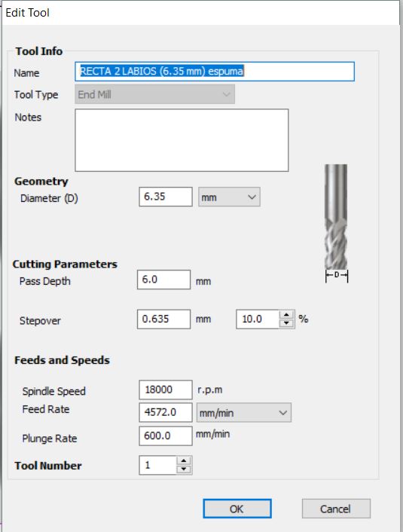403x532 pixels.
Task: Click the Stepover mm input field
Action: [164, 319]
